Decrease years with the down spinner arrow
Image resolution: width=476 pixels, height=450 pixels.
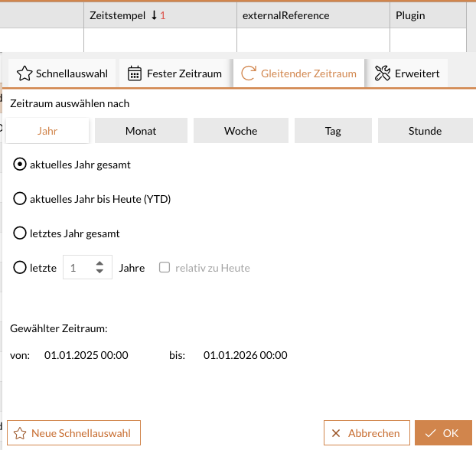(99, 271)
